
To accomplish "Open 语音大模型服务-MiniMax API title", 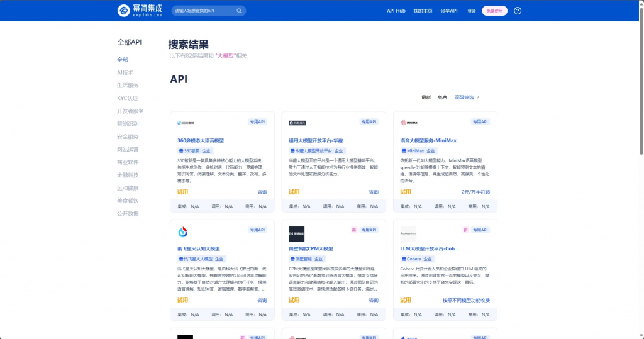I will (x=428, y=140).
